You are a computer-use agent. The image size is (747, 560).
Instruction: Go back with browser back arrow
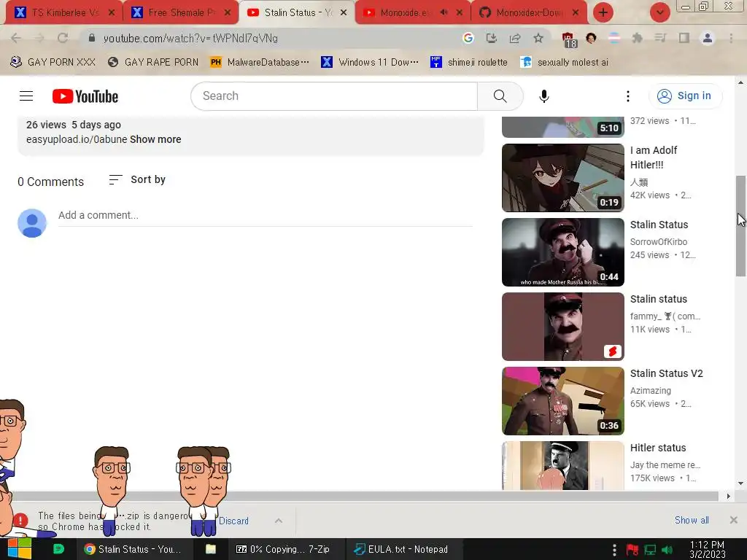point(16,38)
